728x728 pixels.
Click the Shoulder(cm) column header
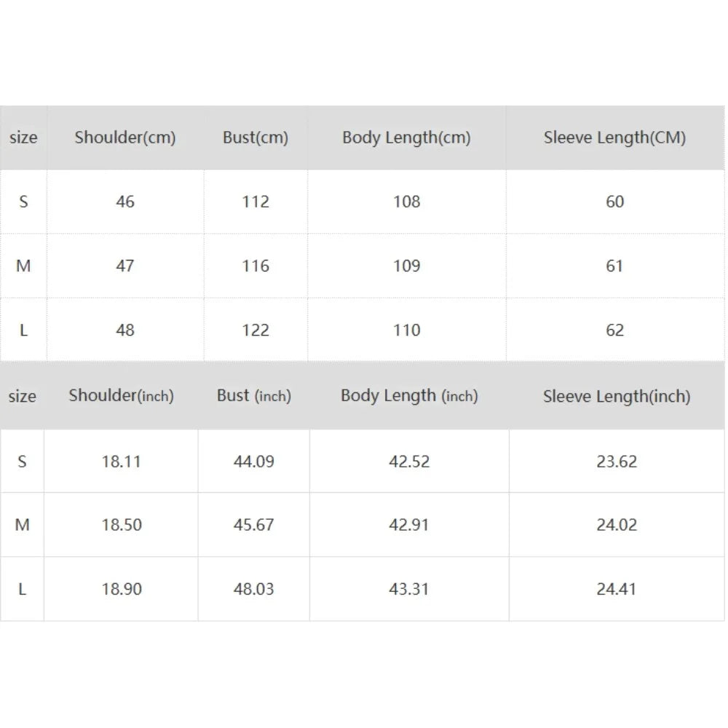[x=125, y=138]
